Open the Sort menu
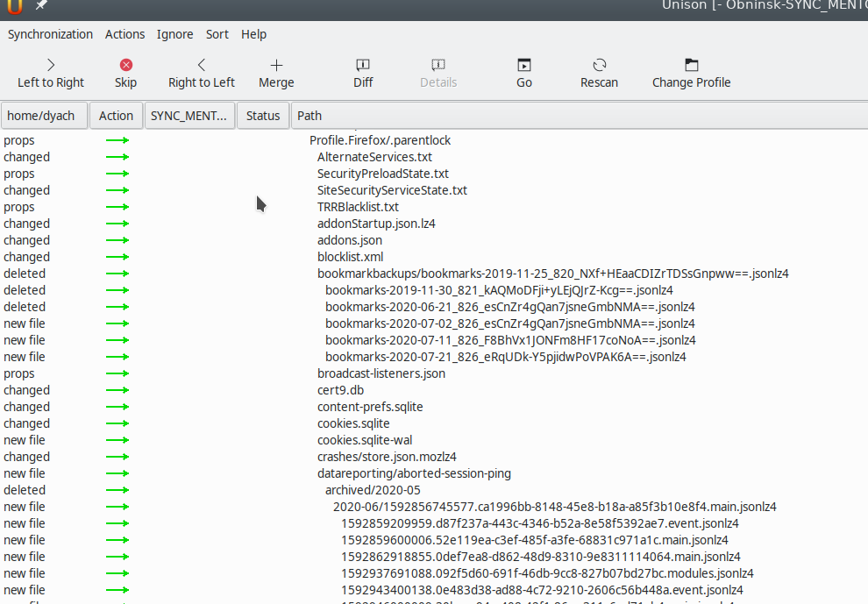Image resolution: width=868 pixels, height=604 pixels. [x=217, y=34]
